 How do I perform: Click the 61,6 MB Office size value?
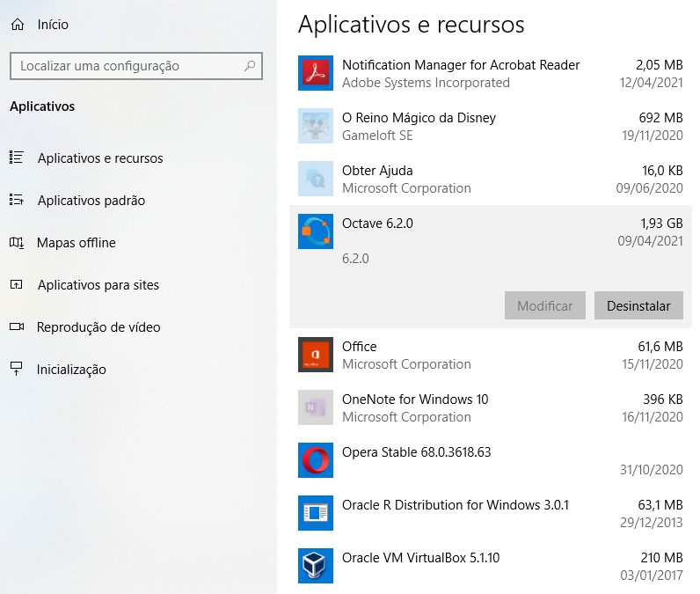click(x=660, y=347)
